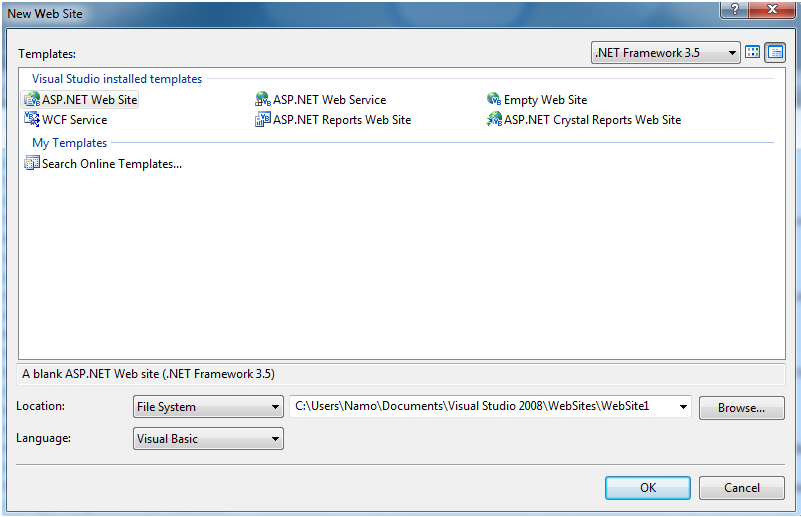Open the File System location type dropdown

click(x=208, y=407)
